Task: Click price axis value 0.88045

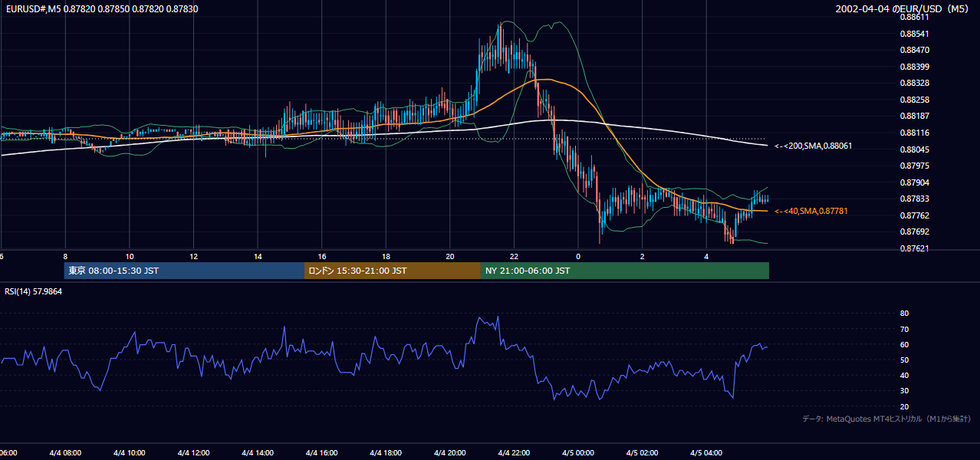Action: 915,149
